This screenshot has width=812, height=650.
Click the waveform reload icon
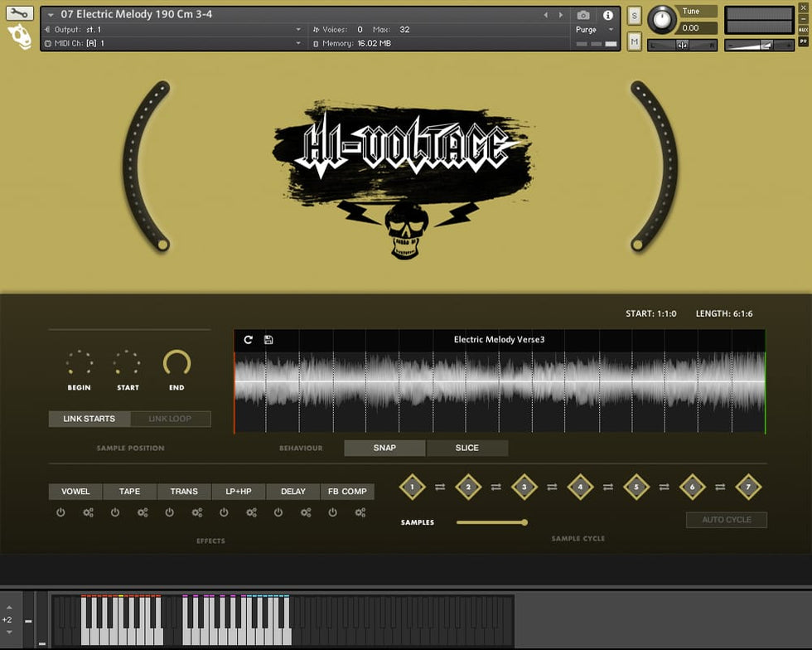coord(249,340)
